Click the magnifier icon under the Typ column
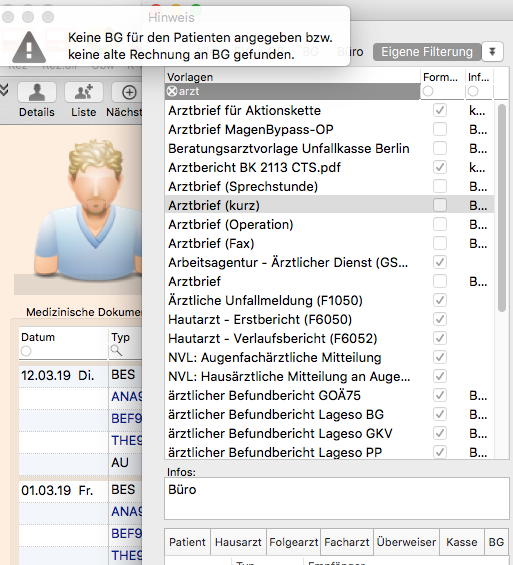 click(x=116, y=350)
